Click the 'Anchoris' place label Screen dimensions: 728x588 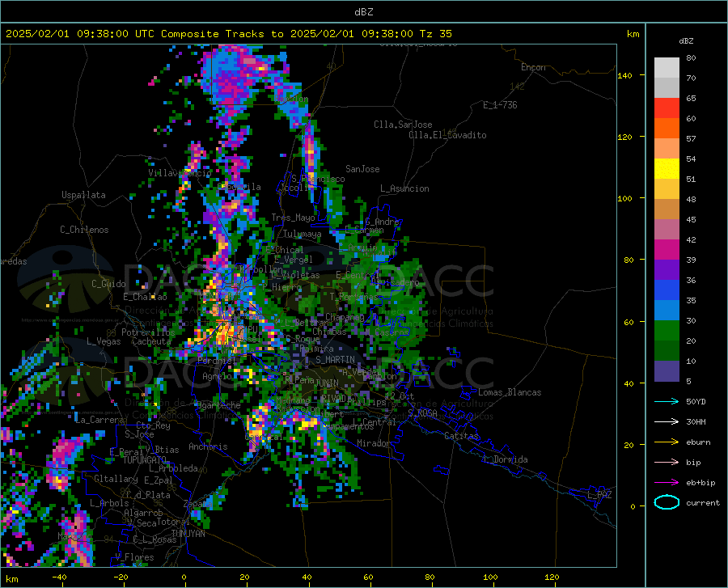(208, 446)
